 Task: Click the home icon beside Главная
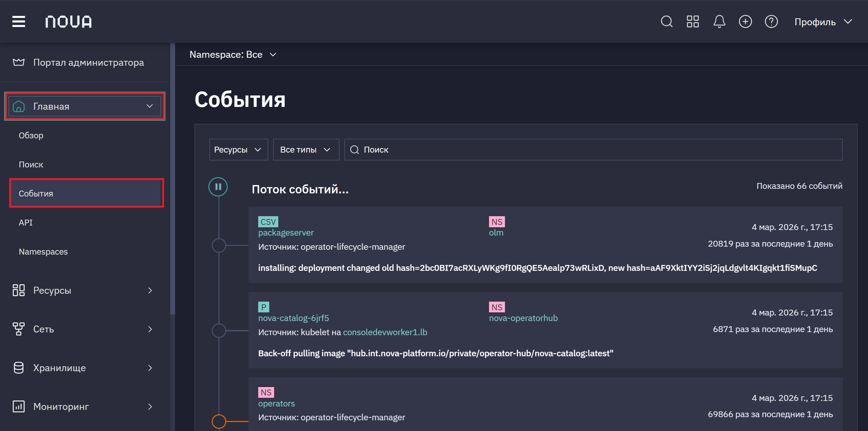(19, 106)
